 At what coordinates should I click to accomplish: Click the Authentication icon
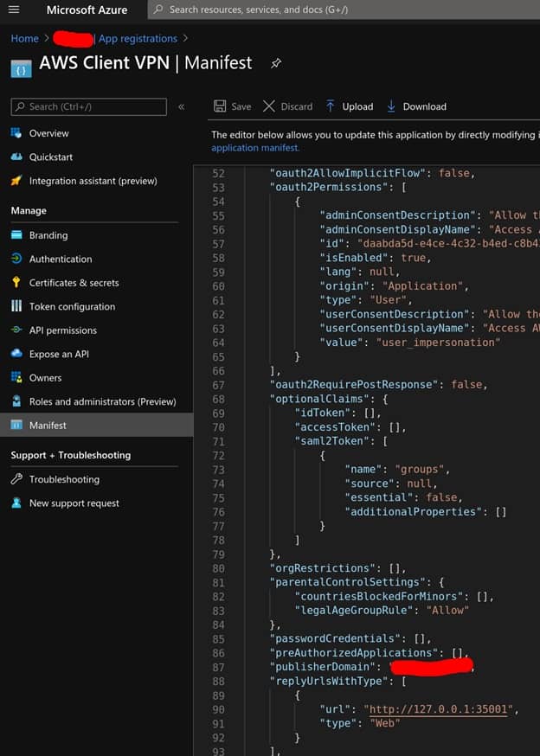coord(16,259)
